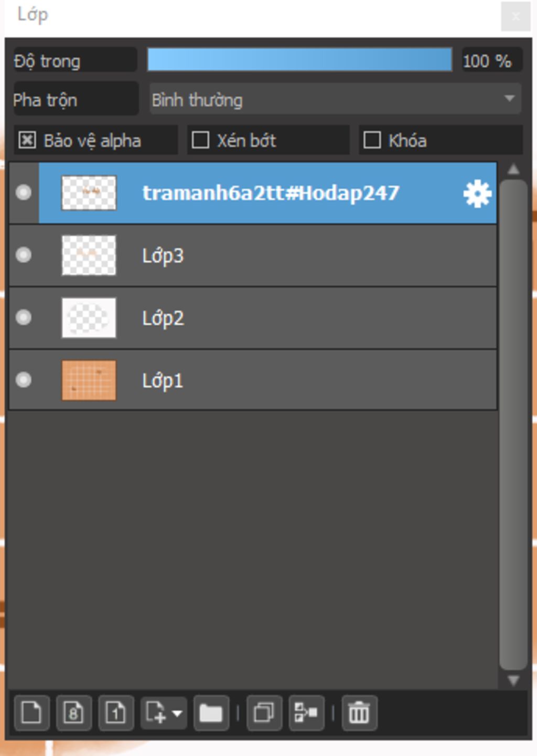Open the add special layer dropdown
Image resolution: width=537 pixels, height=756 pixels.
pyautogui.click(x=164, y=713)
